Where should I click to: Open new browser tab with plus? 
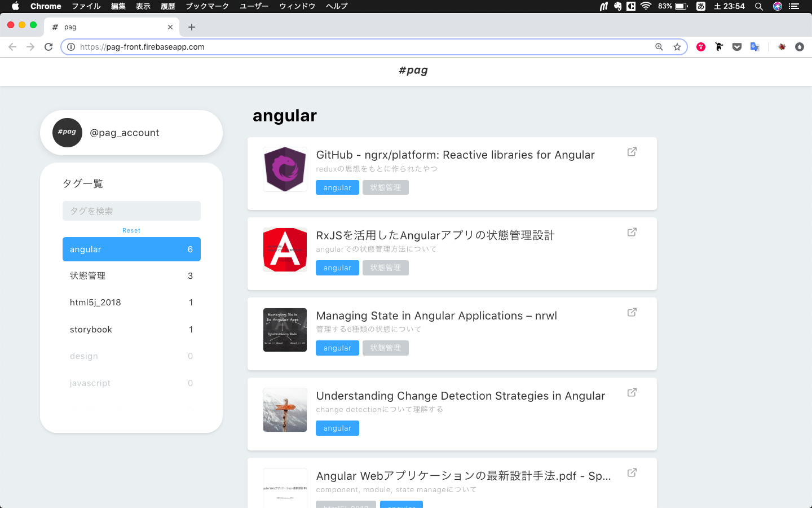[x=192, y=27]
